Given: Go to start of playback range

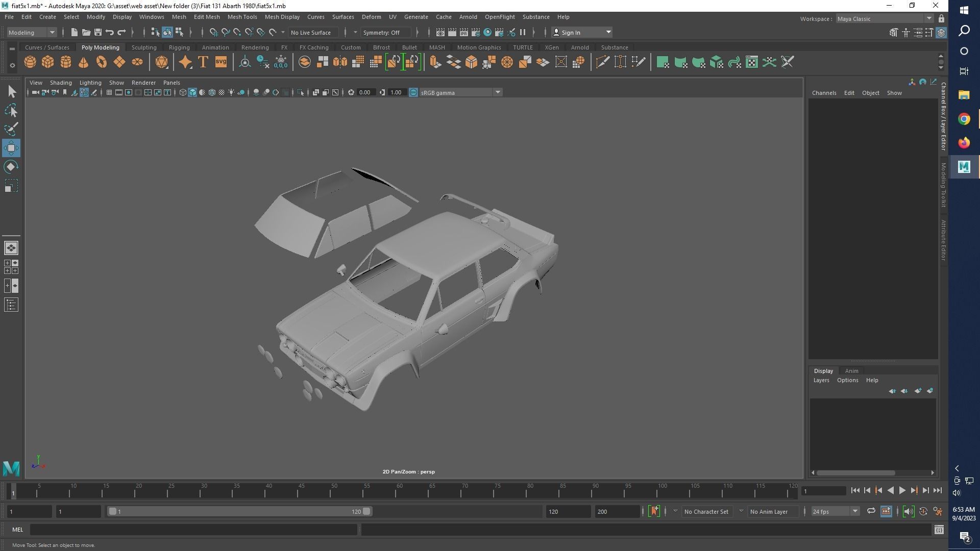Looking at the screenshot, I should tap(855, 491).
